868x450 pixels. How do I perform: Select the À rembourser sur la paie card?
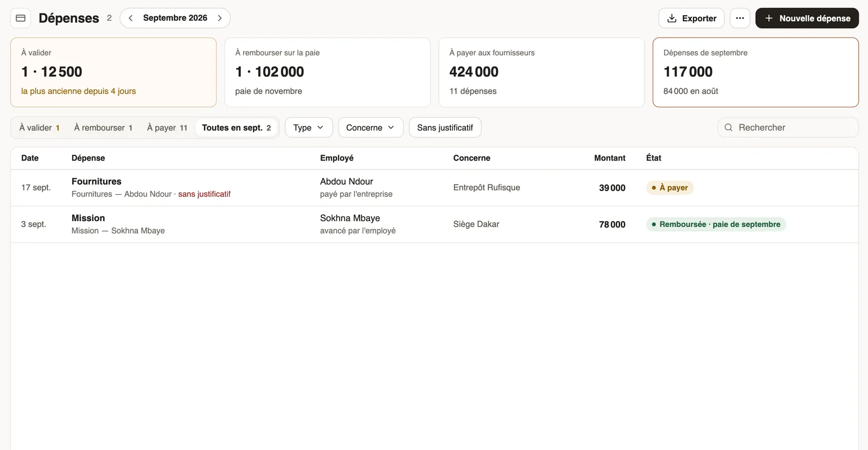[328, 72]
